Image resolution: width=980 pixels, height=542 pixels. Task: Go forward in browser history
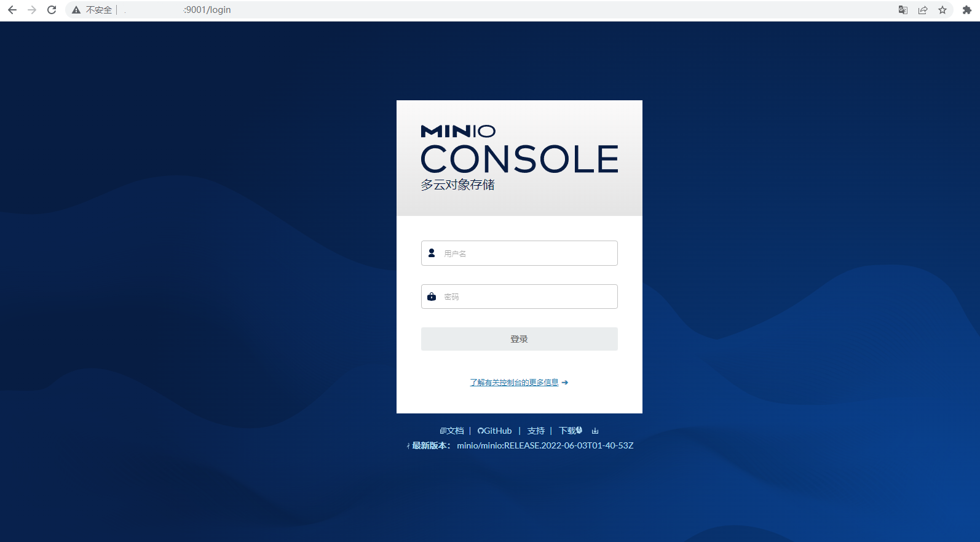click(32, 10)
